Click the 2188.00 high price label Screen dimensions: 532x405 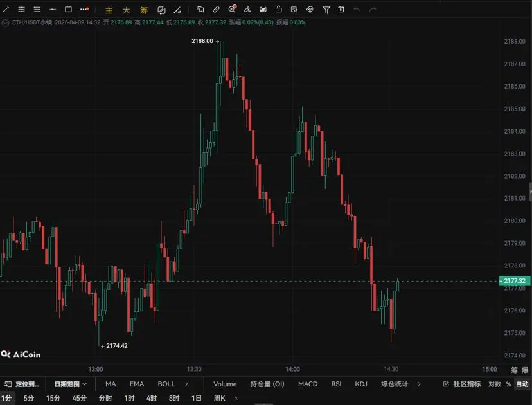202,41
